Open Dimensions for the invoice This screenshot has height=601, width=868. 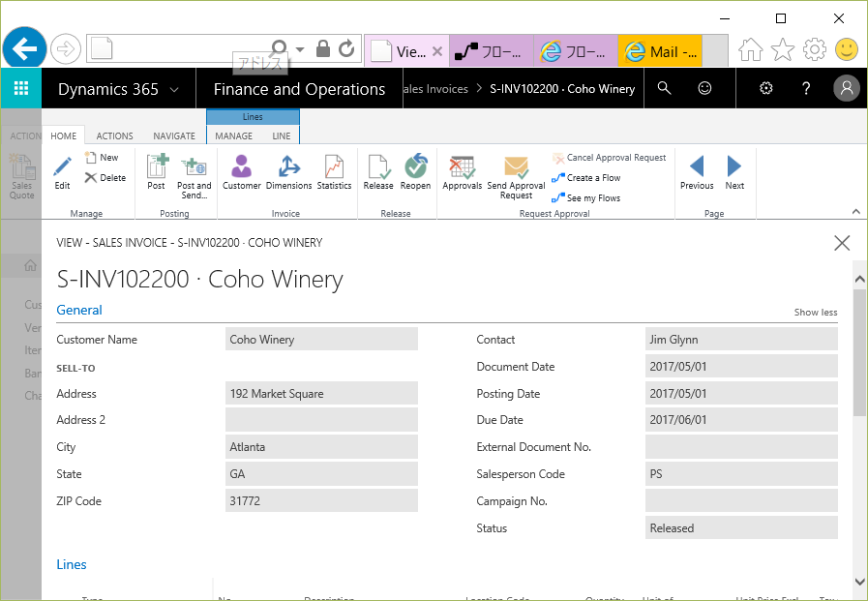coord(289,172)
